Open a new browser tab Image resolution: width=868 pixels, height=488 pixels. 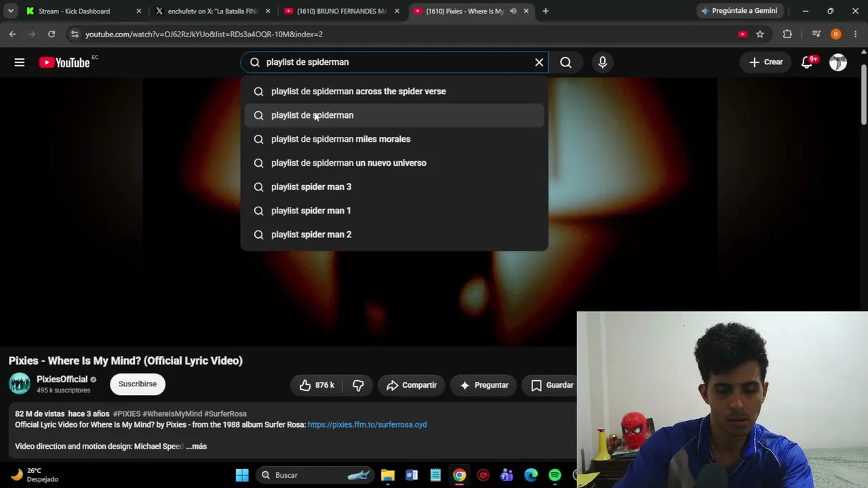(x=545, y=12)
